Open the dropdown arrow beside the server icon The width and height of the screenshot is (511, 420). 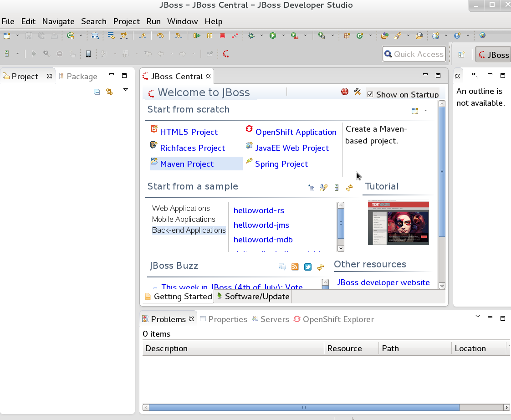tap(17, 54)
